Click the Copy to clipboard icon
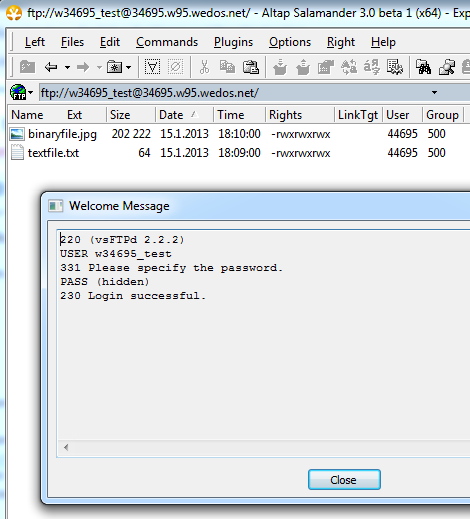 pos(227,67)
